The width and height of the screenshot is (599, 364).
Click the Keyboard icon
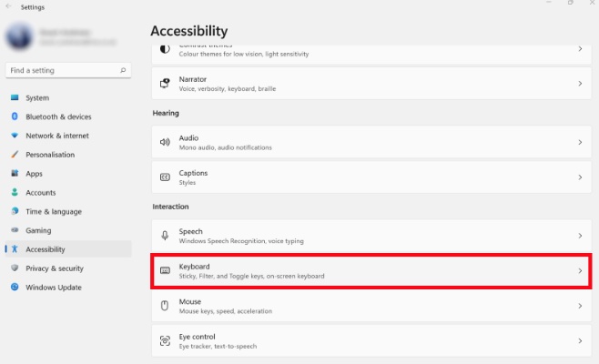[x=165, y=271]
